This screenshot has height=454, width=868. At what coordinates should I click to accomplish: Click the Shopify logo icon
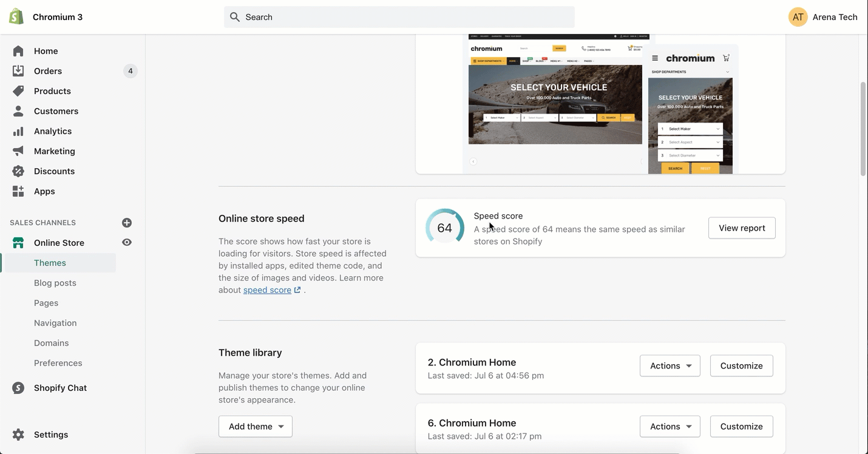click(x=16, y=16)
